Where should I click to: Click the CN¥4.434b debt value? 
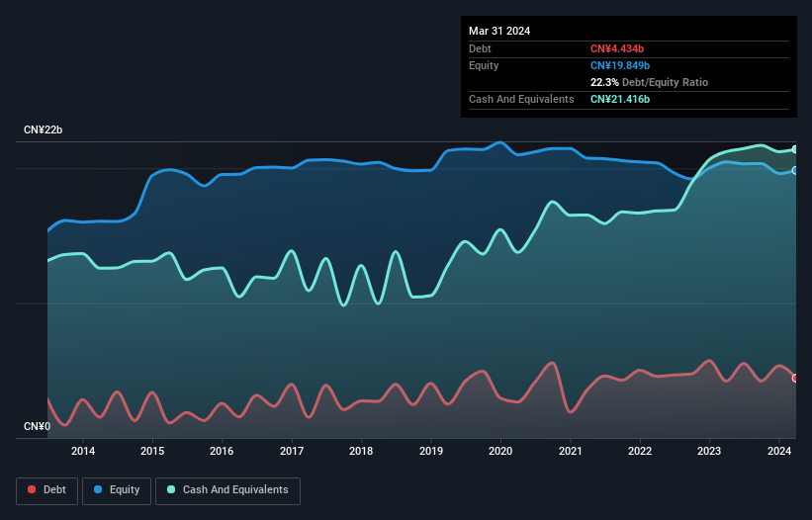[x=617, y=48]
